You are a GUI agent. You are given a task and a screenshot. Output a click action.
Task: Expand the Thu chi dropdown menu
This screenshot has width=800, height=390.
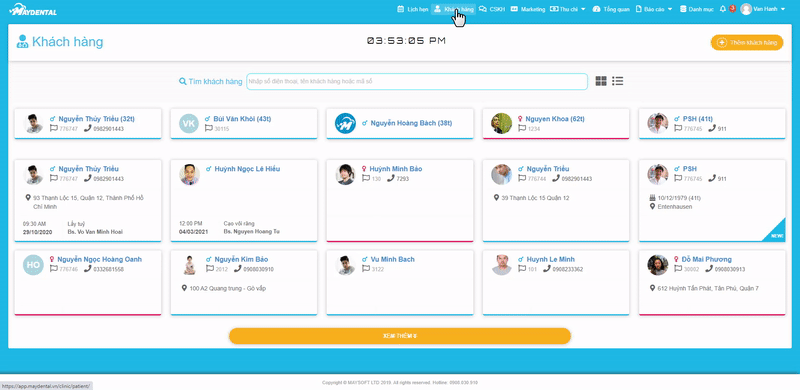[x=568, y=9]
